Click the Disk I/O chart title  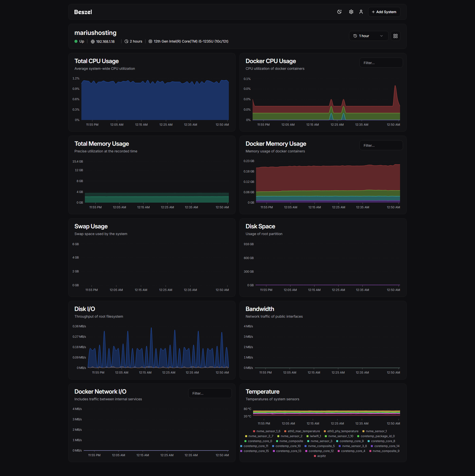point(85,309)
